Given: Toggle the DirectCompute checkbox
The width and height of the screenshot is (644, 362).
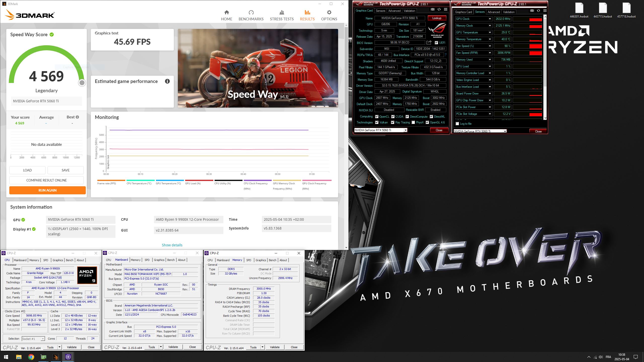Looking at the screenshot, I should [407, 117].
